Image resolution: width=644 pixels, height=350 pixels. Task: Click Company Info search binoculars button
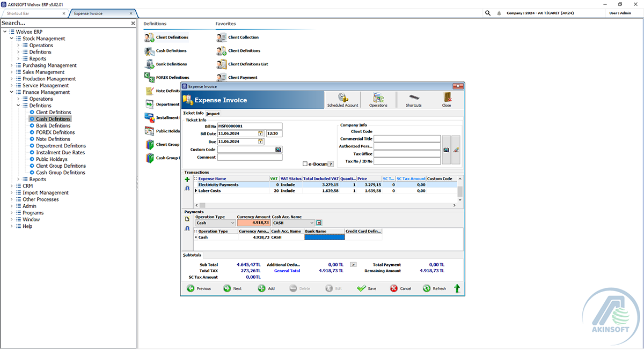tap(446, 150)
